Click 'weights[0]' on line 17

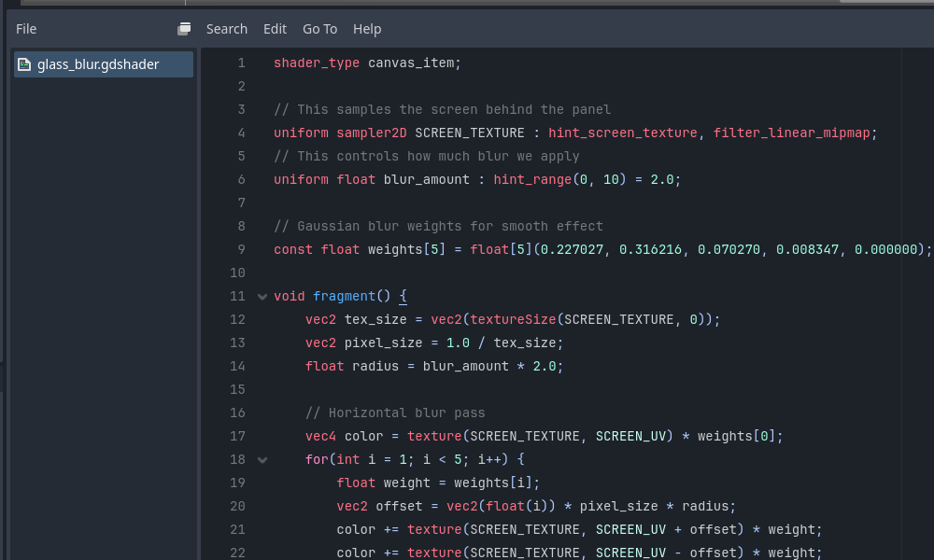pos(737,437)
